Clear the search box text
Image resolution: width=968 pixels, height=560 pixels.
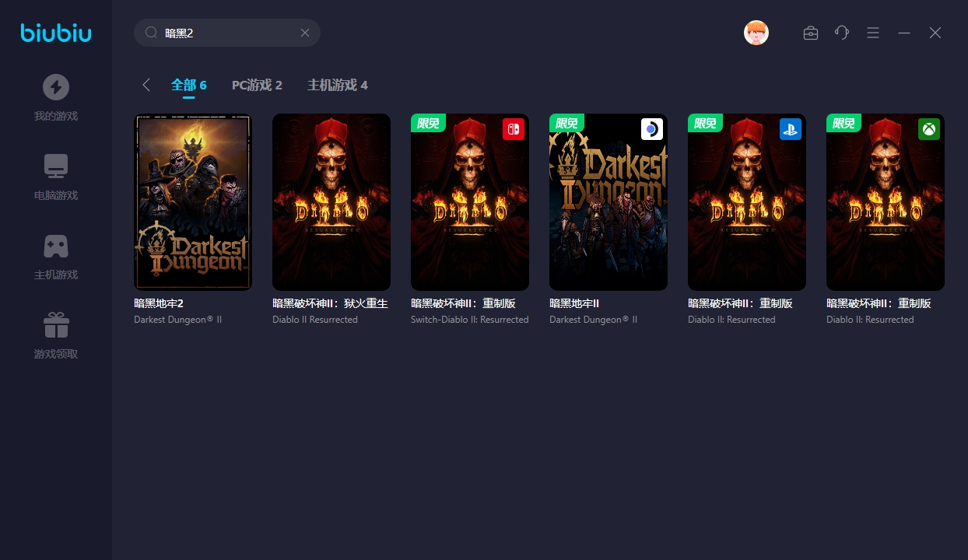coord(305,33)
